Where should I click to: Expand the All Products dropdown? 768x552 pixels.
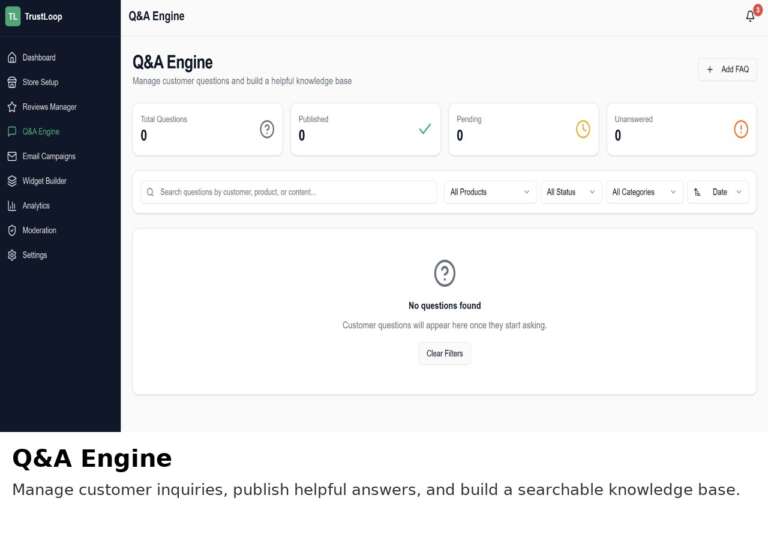pyautogui.click(x=490, y=192)
